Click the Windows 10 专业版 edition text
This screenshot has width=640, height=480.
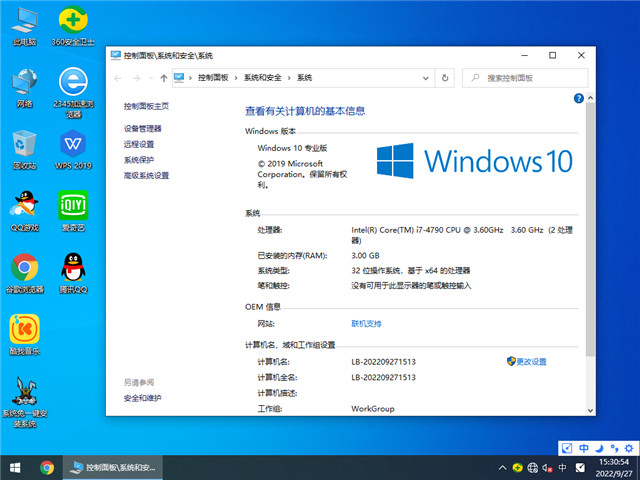(x=292, y=148)
